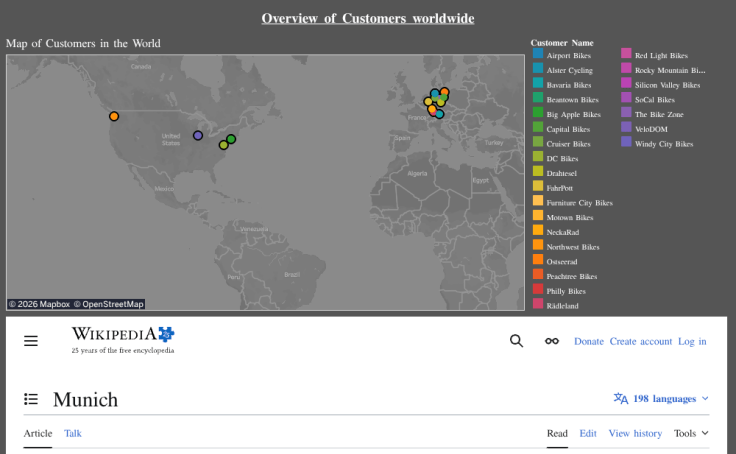Image resolution: width=736 pixels, height=454 pixels.
Task: Select the Silicon Valley Bikes swatch
Action: pos(626,84)
